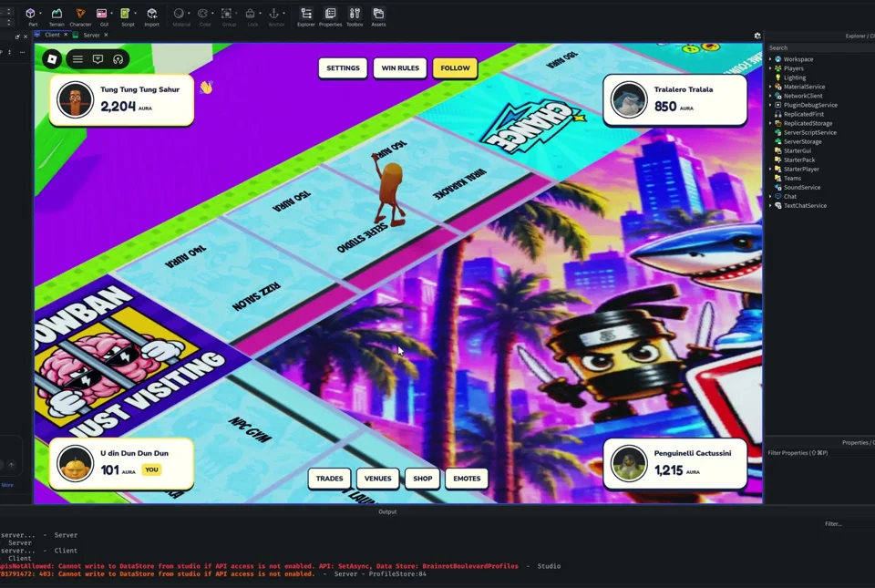Screen dimensions: 875x588
Task: Click the Color toolbar icon
Action: 202,14
